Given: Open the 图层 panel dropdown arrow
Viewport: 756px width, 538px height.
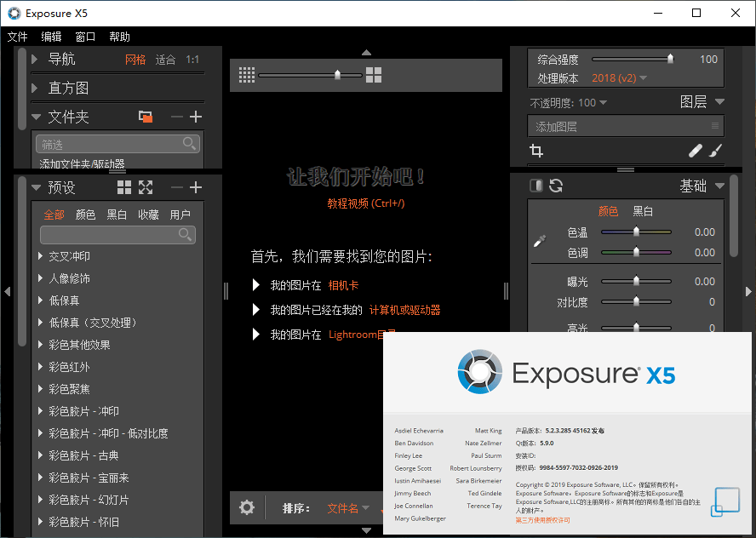Looking at the screenshot, I should (x=720, y=101).
